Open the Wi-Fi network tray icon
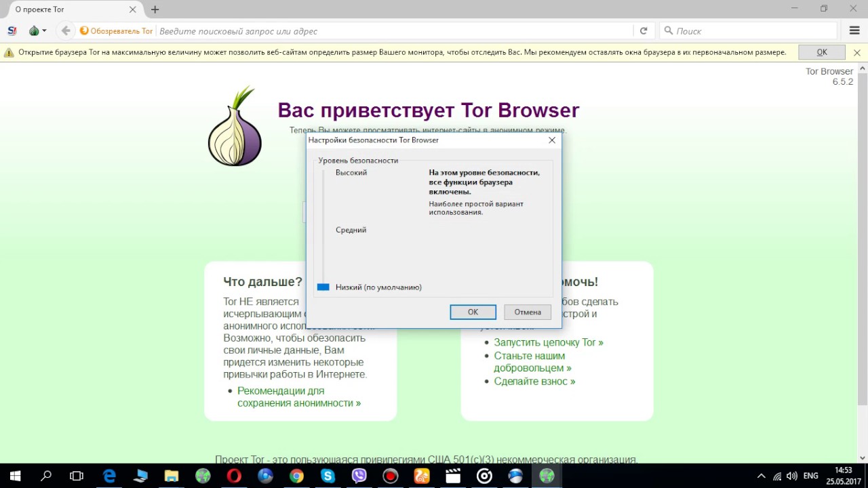868x488 pixels. (x=777, y=476)
